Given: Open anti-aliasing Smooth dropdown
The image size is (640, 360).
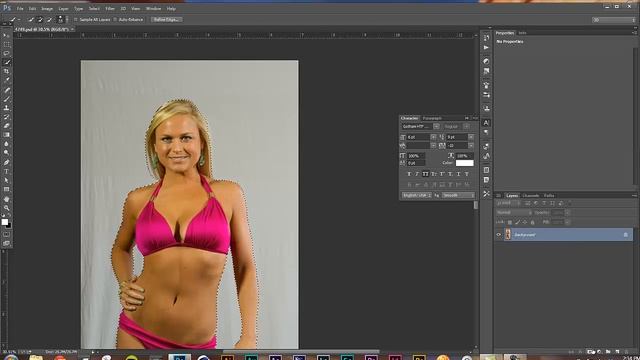Looking at the screenshot, I should tap(458, 196).
